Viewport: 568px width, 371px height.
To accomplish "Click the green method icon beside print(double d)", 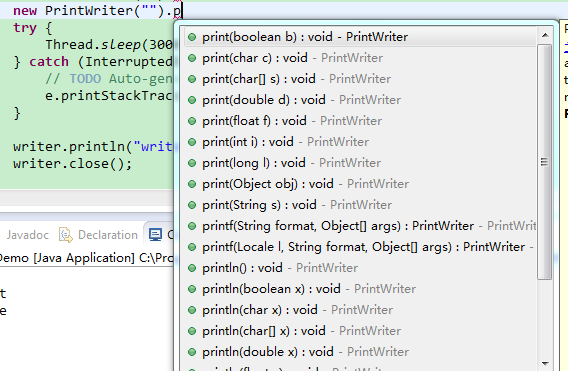I will click(x=192, y=100).
